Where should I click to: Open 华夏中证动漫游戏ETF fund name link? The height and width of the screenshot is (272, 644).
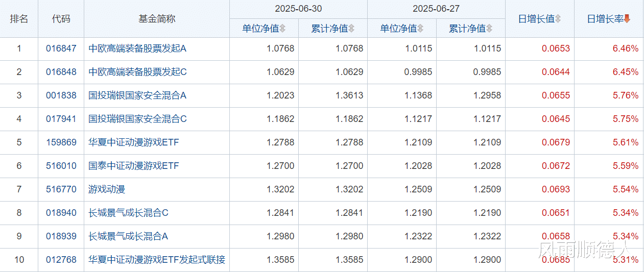coord(134,142)
